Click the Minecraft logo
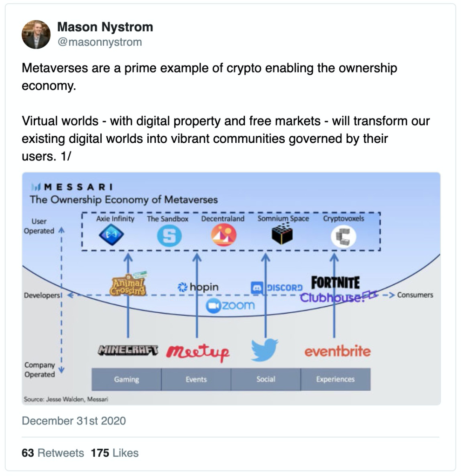The image size is (461, 476). tap(128, 350)
